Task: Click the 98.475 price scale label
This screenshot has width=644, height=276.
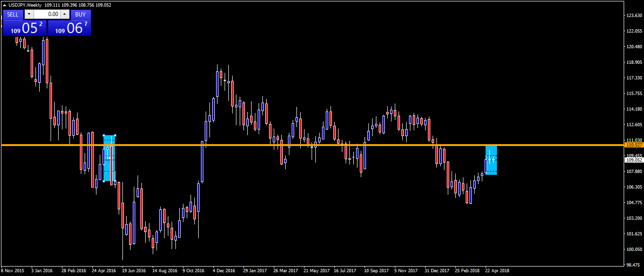Action: (x=634, y=265)
